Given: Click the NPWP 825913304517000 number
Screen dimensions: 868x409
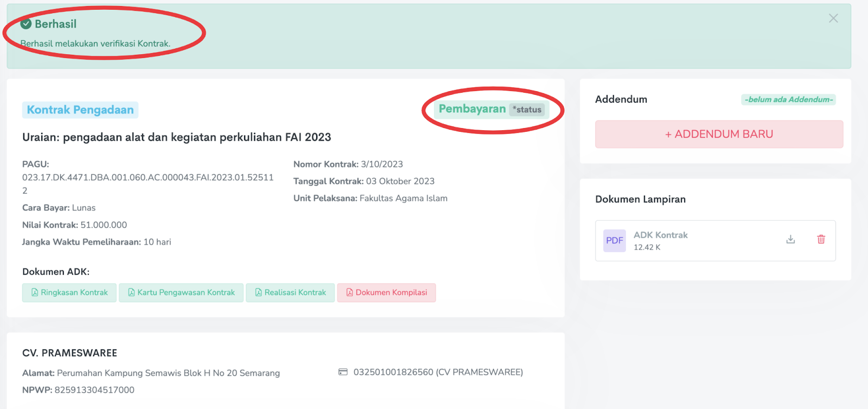Looking at the screenshot, I should [94, 390].
